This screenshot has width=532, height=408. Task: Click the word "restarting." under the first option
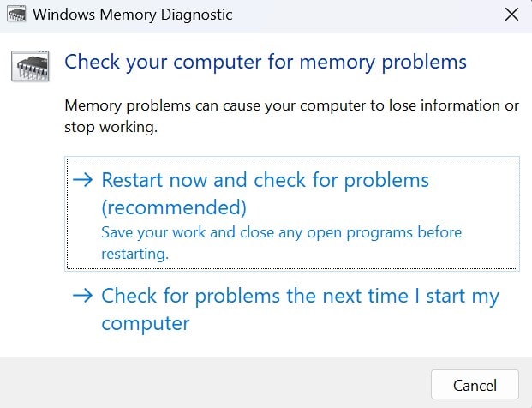pos(135,253)
